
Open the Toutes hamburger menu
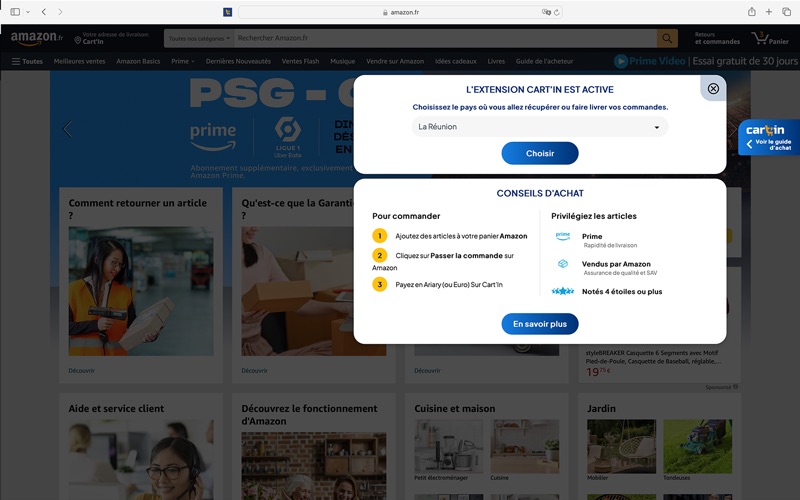[28, 61]
